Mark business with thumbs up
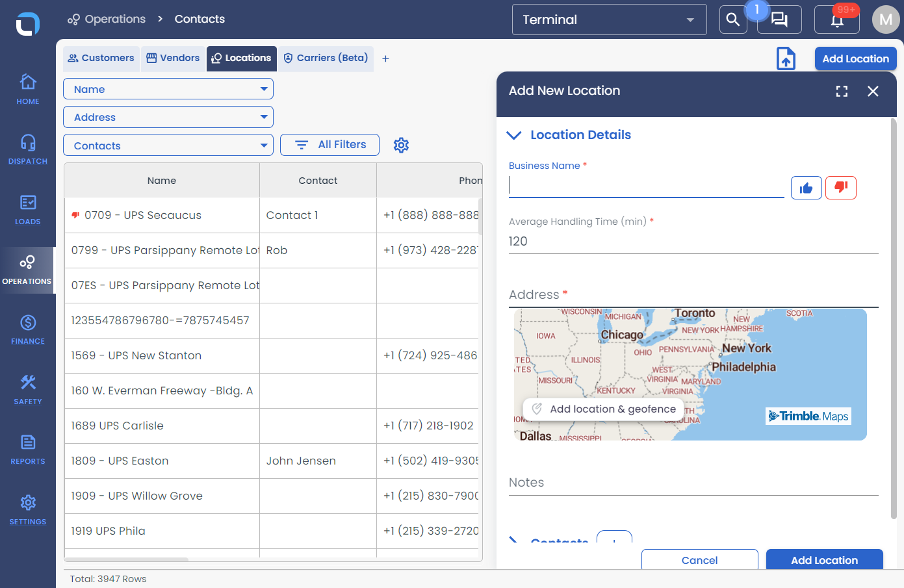The image size is (904, 588). pos(807,188)
